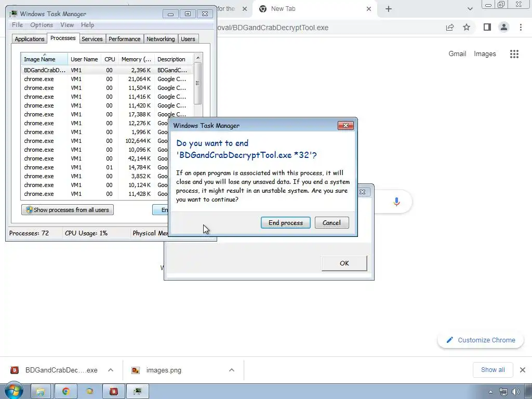
Task: Open the Images link
Action: tap(485, 54)
